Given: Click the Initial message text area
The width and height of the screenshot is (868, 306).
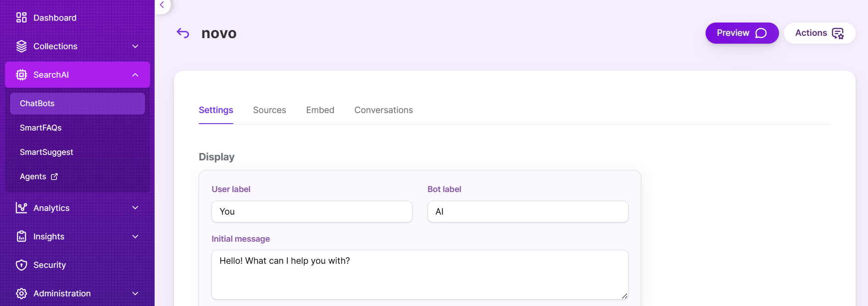Looking at the screenshot, I should pos(420,275).
